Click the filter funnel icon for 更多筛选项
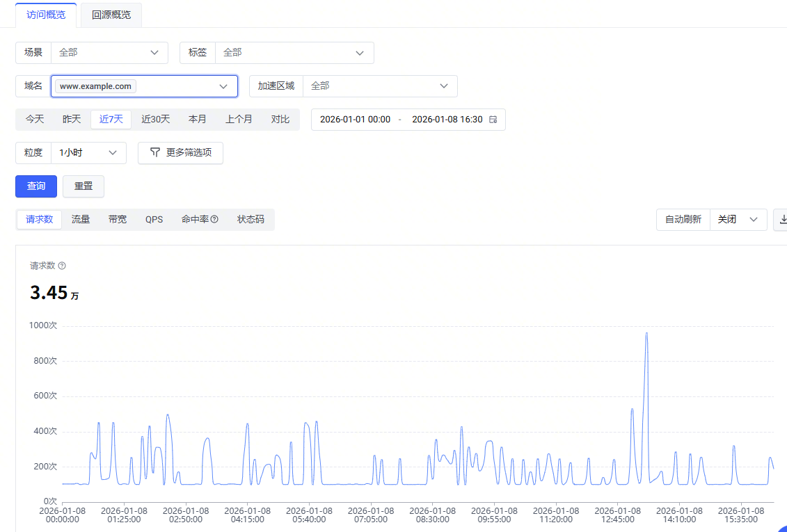The height and width of the screenshot is (532, 787). tap(155, 153)
